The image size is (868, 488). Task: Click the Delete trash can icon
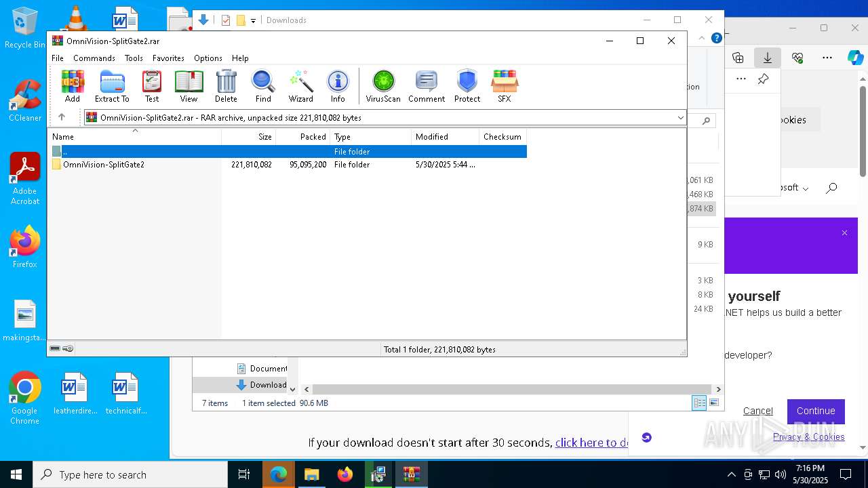[226, 86]
